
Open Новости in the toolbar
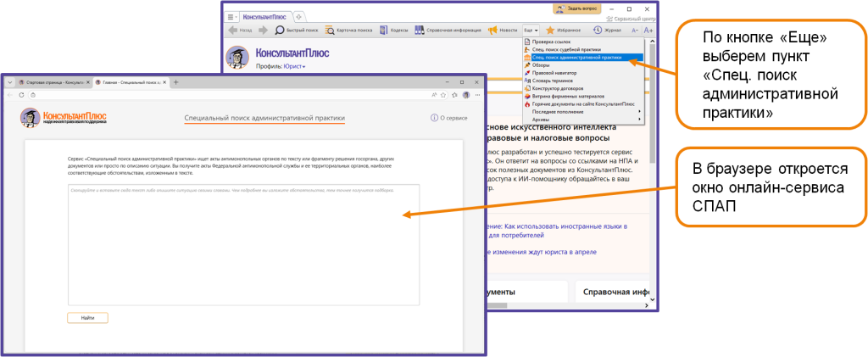click(502, 31)
